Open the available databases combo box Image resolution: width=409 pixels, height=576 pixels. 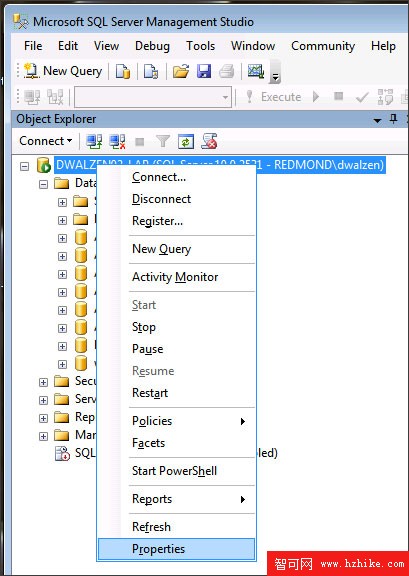pyautogui.click(x=153, y=97)
